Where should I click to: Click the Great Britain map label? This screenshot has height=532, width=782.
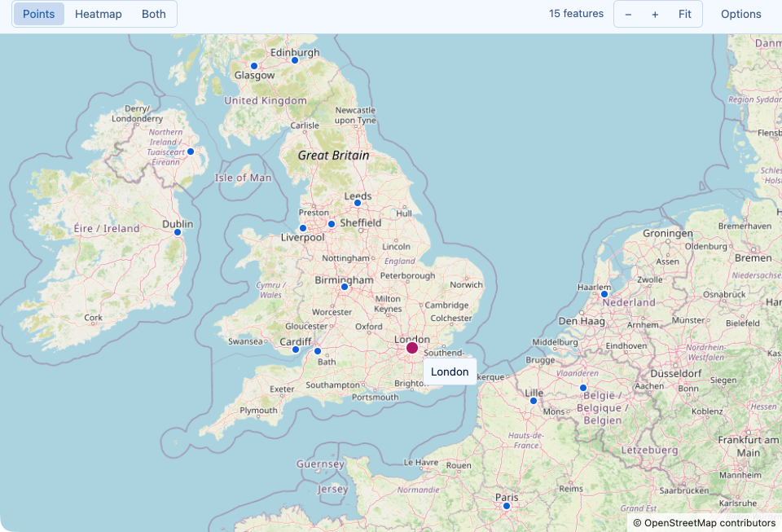point(334,155)
